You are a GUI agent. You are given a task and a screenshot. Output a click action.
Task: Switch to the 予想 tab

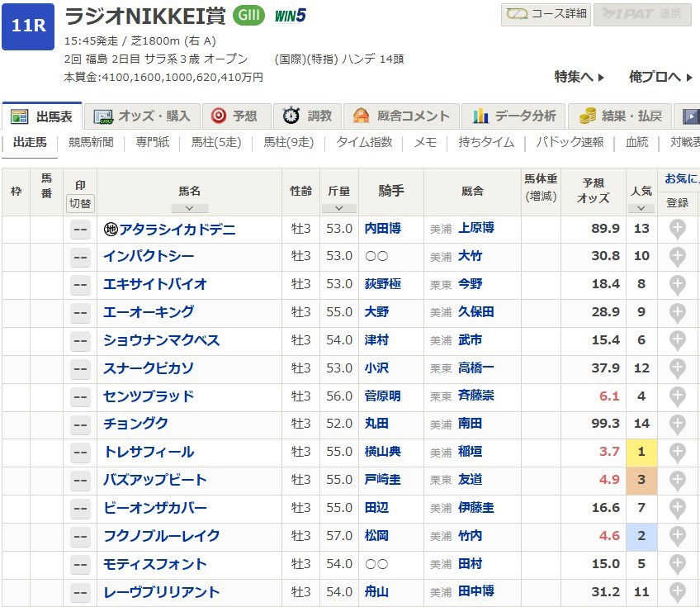(237, 116)
